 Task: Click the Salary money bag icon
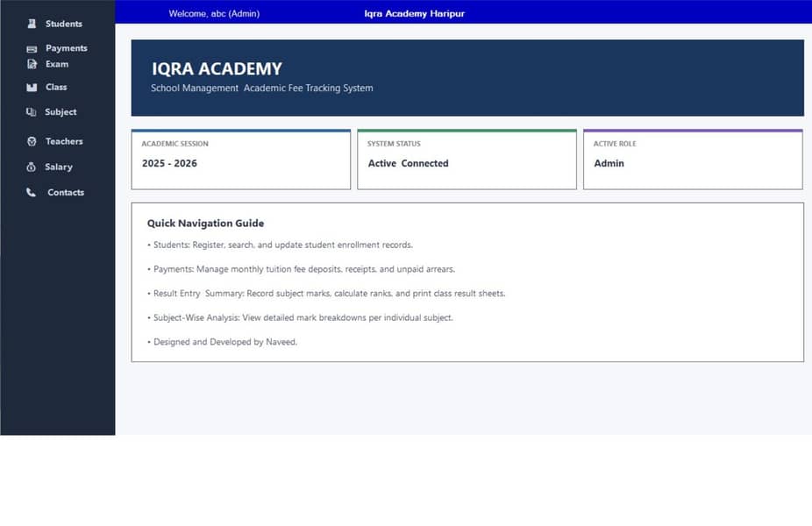point(31,167)
